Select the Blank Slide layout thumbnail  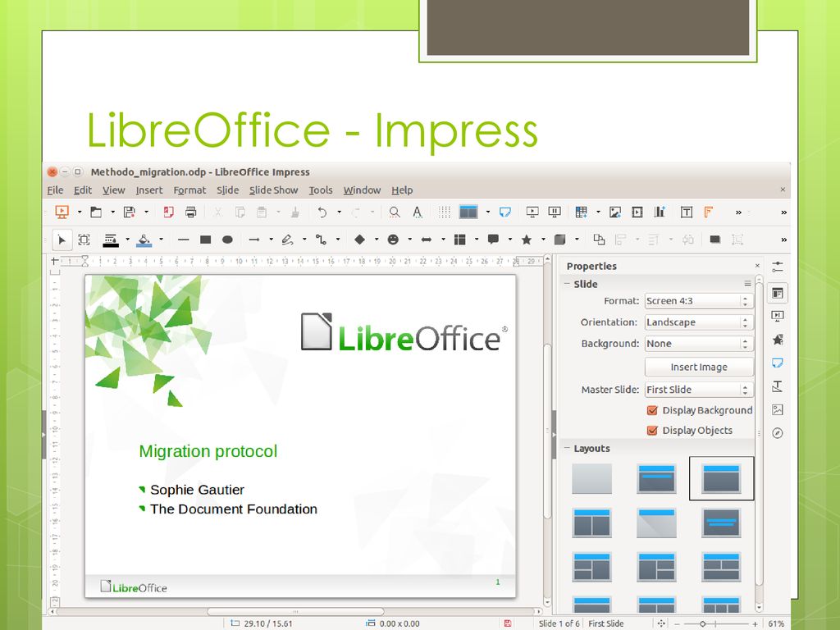click(592, 478)
